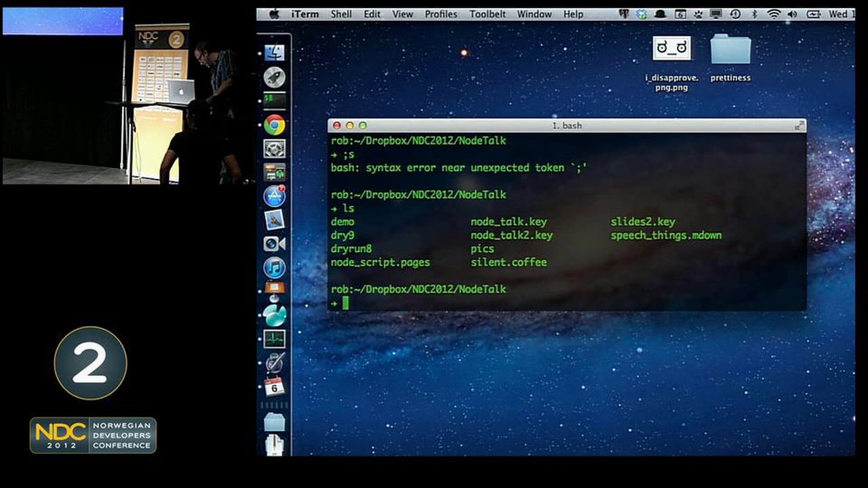Image resolution: width=868 pixels, height=488 pixels.
Task: Click 'slides2.key' in terminal listing
Action: 643,222
